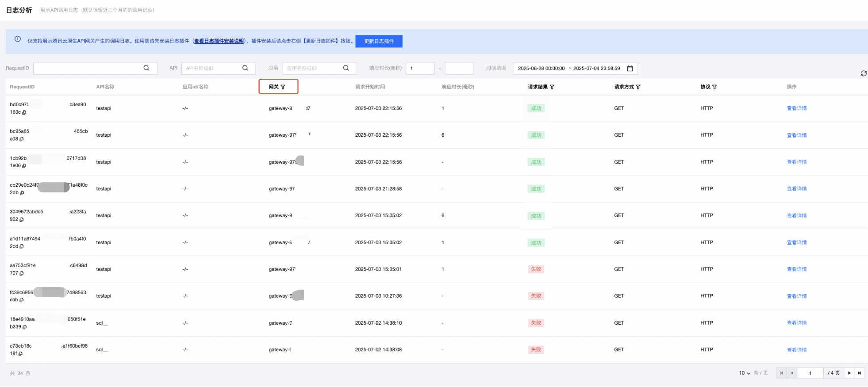Image resolution: width=868 pixels, height=387 pixels.
Task: Click the search icon in RequestID field
Action: tap(146, 68)
